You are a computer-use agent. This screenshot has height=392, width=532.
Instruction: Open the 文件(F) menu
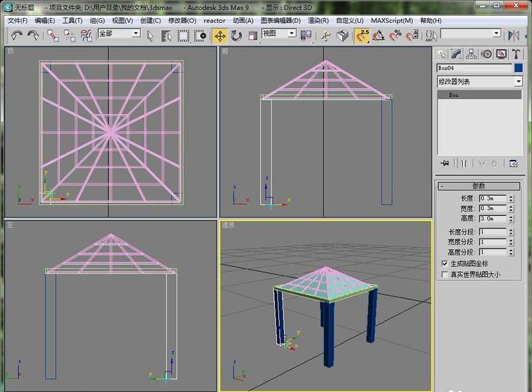click(x=17, y=21)
